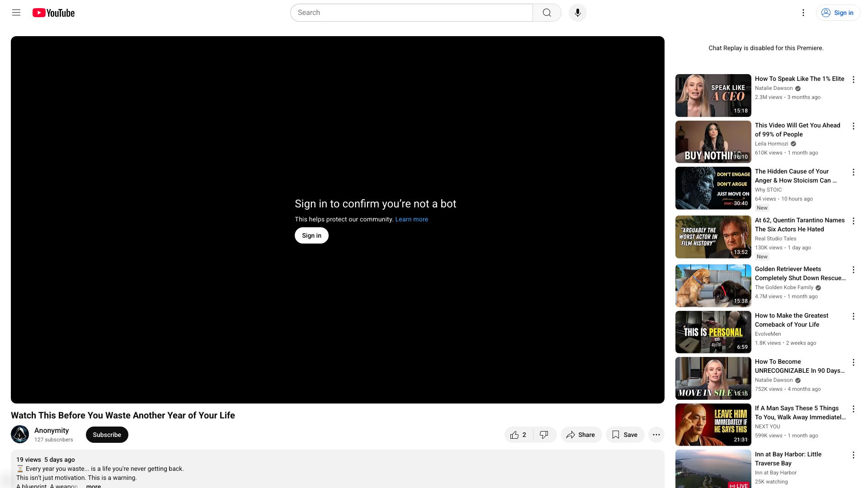The image size is (868, 488).
Task: Like the video with thumbs up icon
Action: [519, 435]
